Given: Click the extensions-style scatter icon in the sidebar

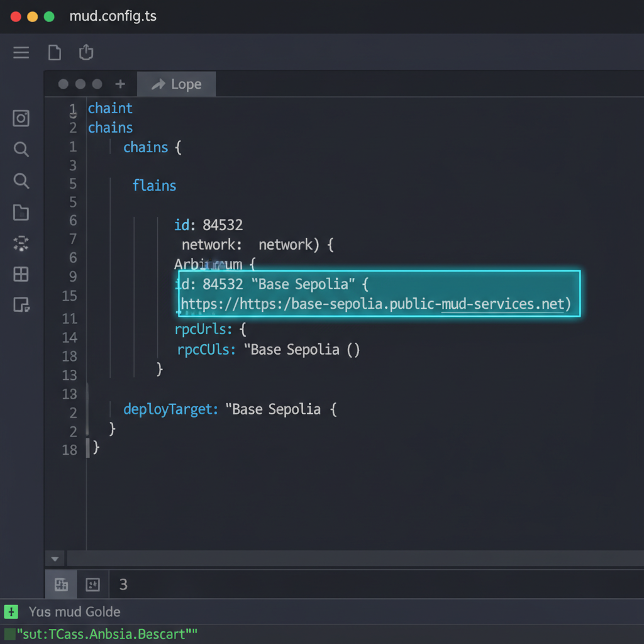Looking at the screenshot, I should pyautogui.click(x=21, y=243).
